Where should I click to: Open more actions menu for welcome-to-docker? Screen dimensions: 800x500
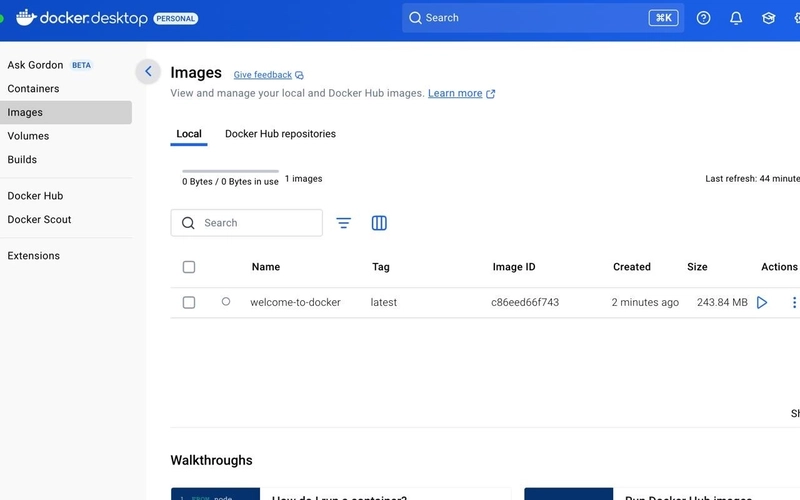pyautogui.click(x=794, y=303)
